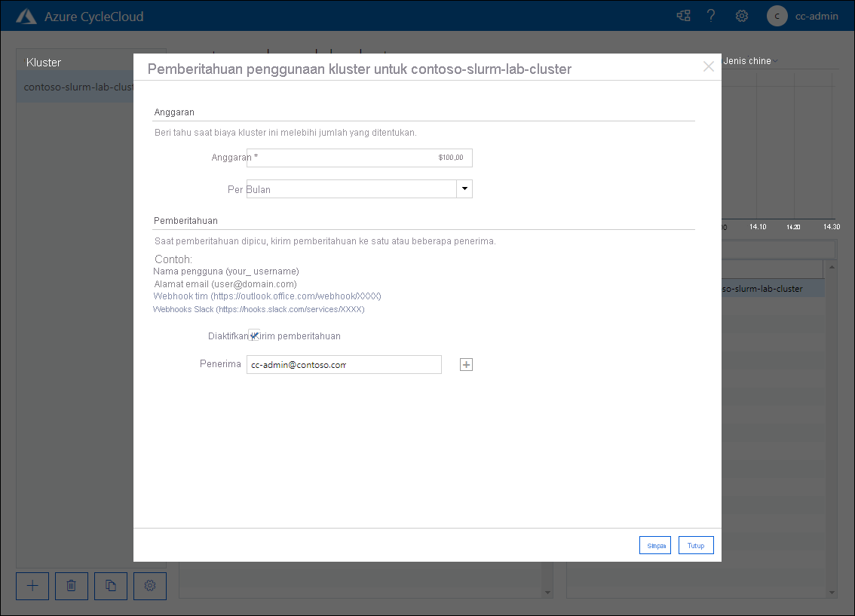Image resolution: width=855 pixels, height=616 pixels.
Task: Add a new cluster with the plus icon
Action: click(32, 586)
